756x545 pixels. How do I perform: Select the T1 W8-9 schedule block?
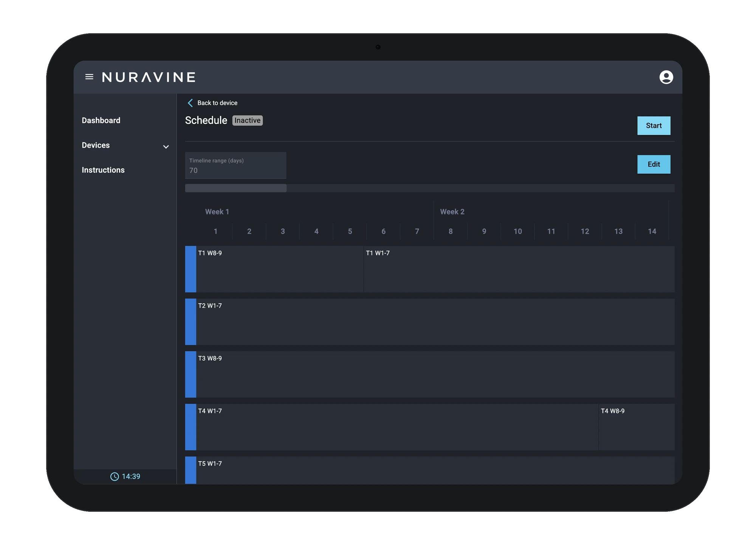(x=280, y=269)
